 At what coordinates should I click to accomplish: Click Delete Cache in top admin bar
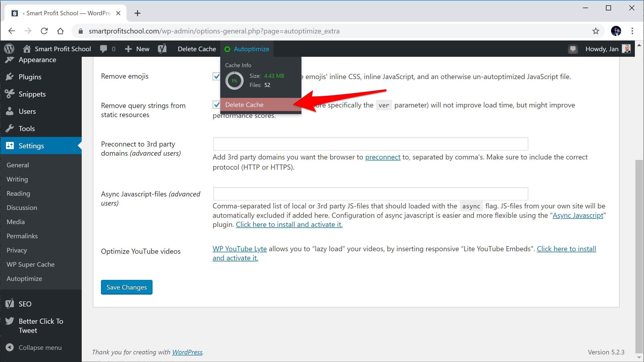coord(197,49)
